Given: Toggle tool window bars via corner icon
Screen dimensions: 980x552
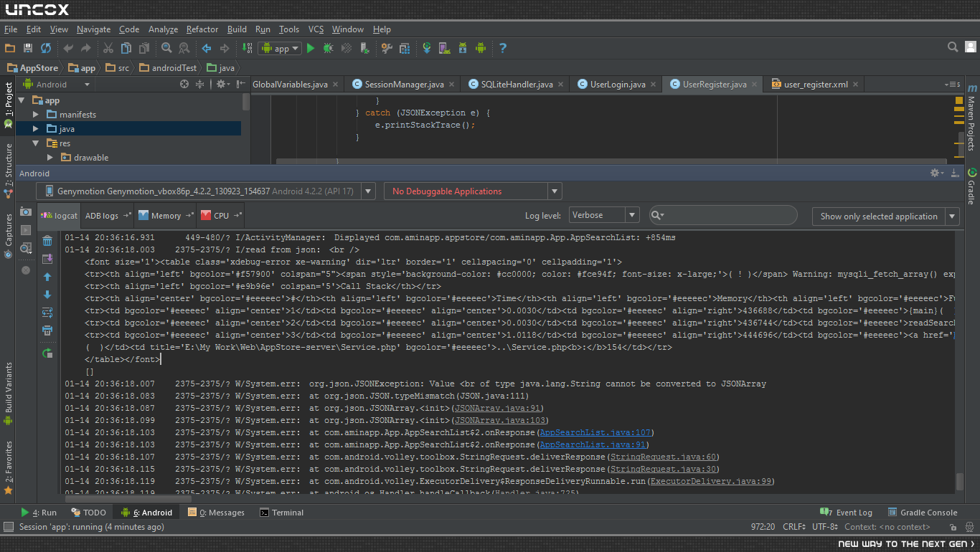Looking at the screenshot, I should (x=9, y=527).
